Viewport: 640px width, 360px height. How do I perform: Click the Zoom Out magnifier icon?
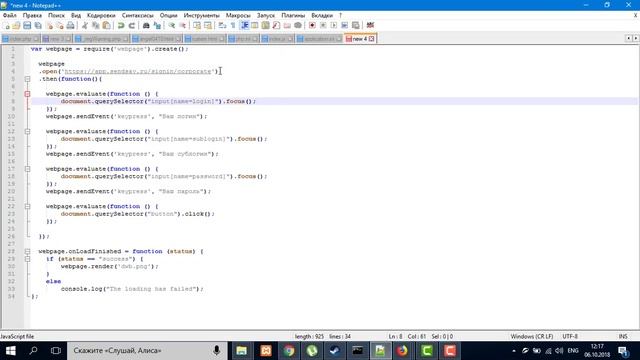coord(182,25)
